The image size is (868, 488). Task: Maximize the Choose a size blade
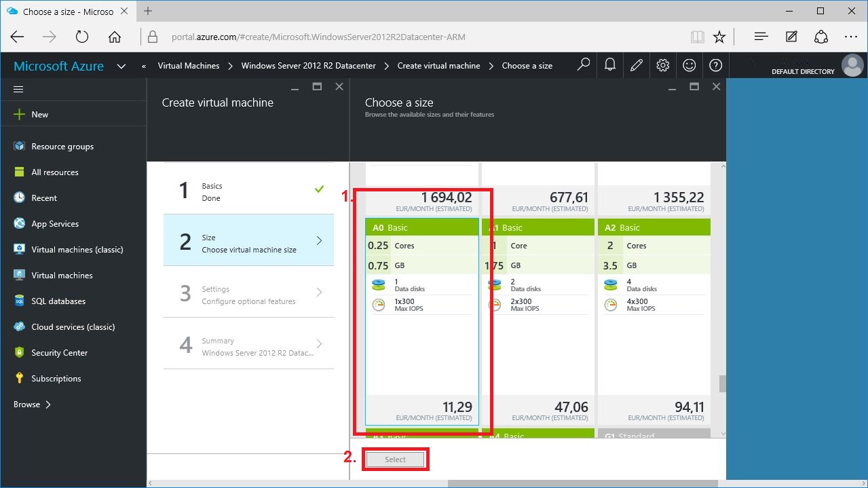point(694,87)
